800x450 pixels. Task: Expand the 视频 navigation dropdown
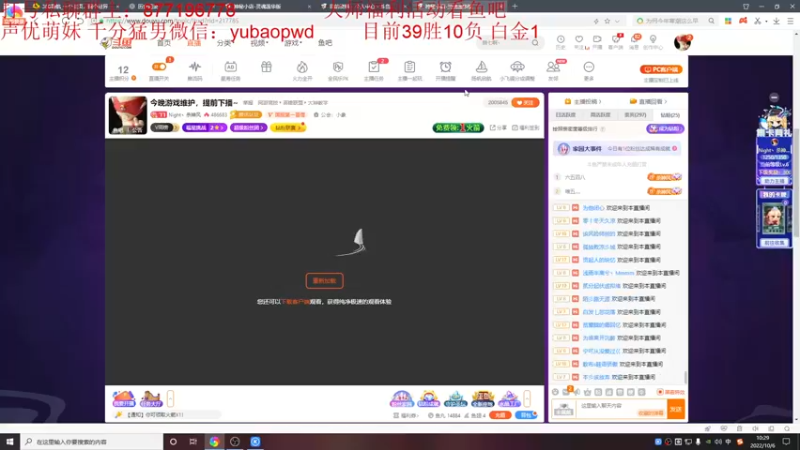coord(259,43)
